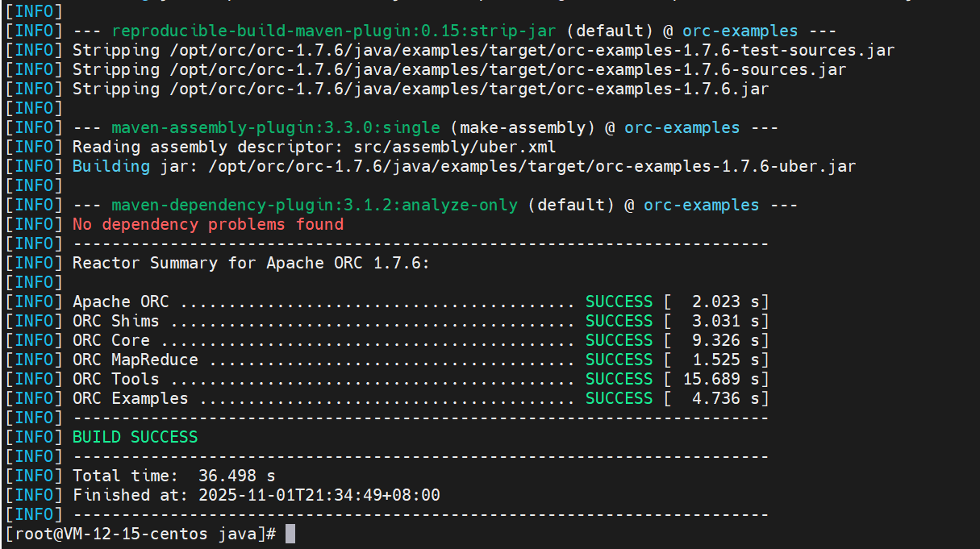The height and width of the screenshot is (549, 980).
Task: Click the ORC MapReduce module name
Action: [x=135, y=360]
